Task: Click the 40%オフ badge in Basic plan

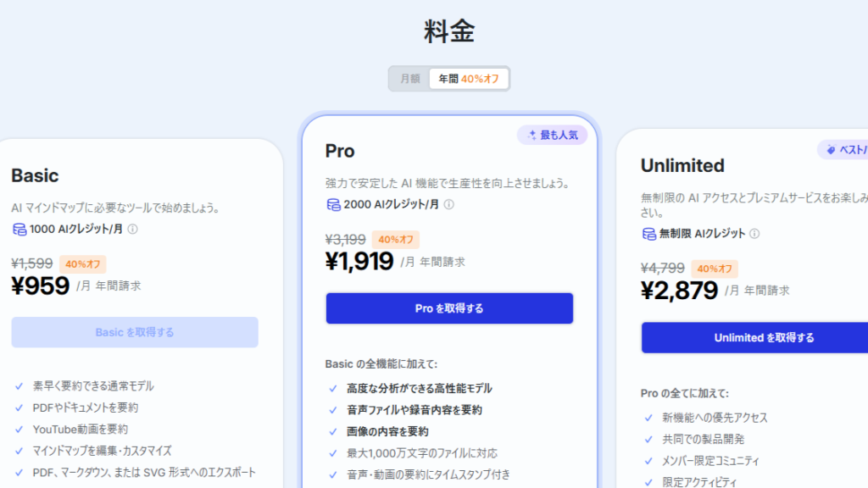Action: click(82, 264)
